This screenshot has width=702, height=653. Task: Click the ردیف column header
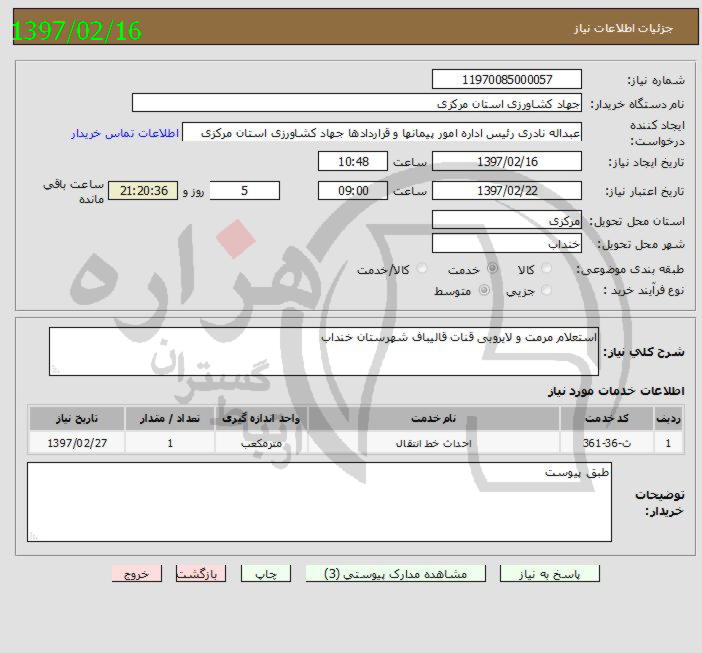point(668,418)
